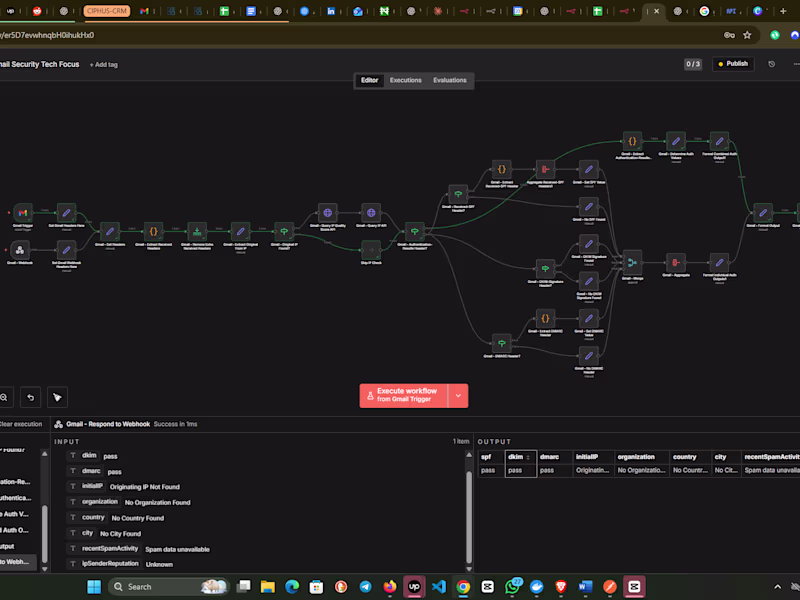Open Visual Studio Code from the taskbar
This screenshot has height=600, width=800.
[x=439, y=586]
